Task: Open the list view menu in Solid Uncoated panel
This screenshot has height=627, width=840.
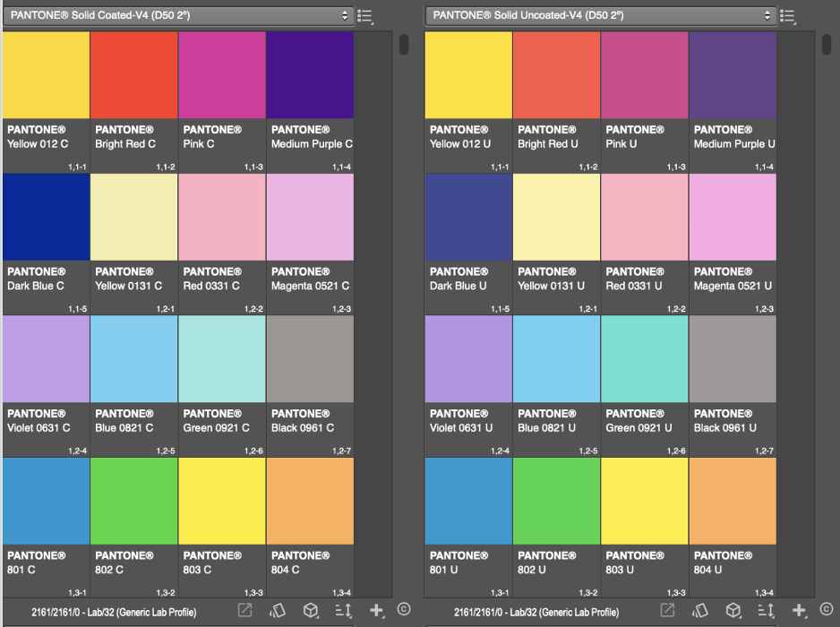Action: click(787, 16)
